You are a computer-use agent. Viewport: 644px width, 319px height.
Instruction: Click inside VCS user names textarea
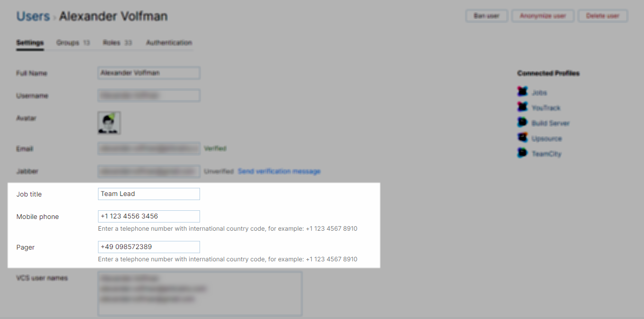(200, 293)
